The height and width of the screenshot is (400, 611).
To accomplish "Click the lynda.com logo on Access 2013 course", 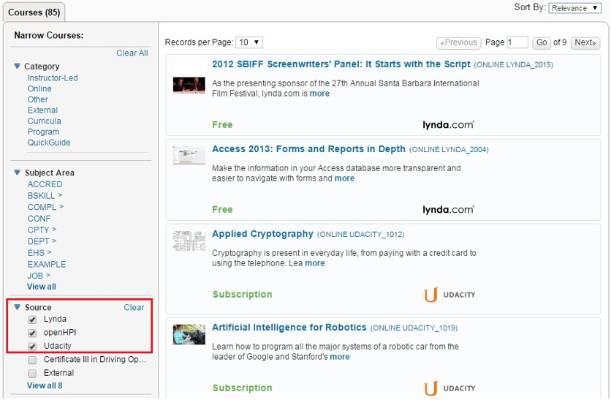I will click(x=447, y=210).
